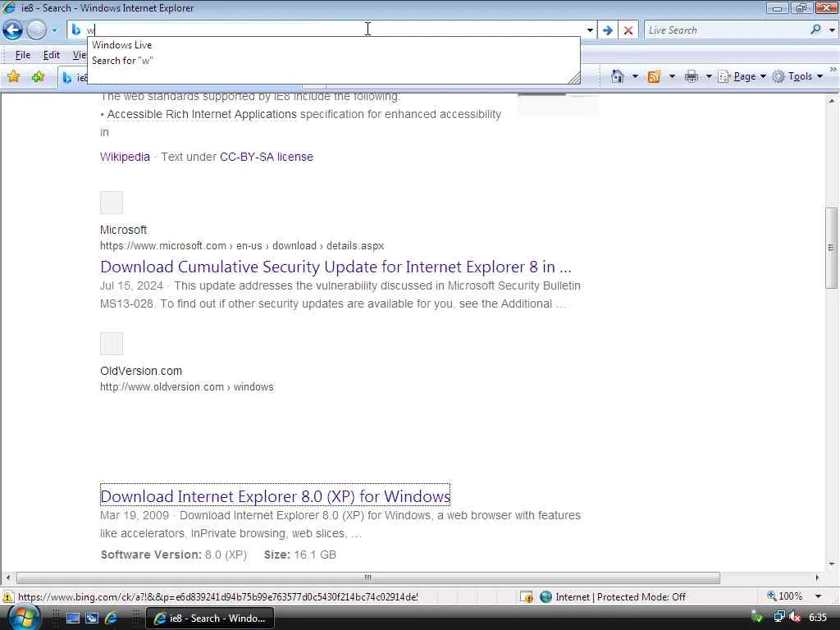This screenshot has height=630, width=840.
Task: Click the status bar security warning icon
Action: 8,596
